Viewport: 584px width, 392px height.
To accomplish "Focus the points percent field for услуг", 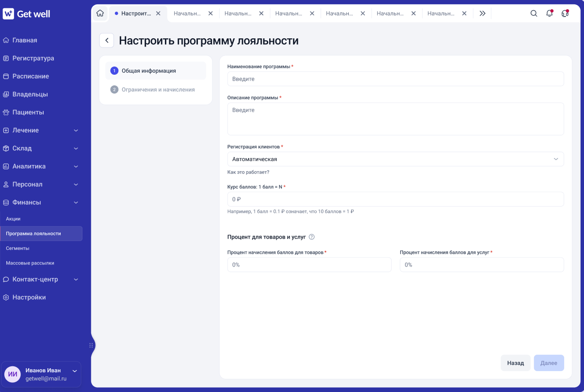I will pyautogui.click(x=482, y=265).
